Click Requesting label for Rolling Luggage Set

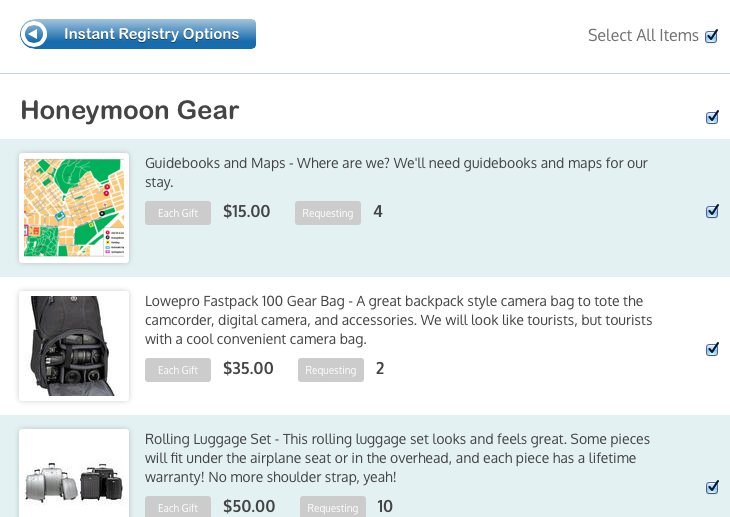coord(333,507)
